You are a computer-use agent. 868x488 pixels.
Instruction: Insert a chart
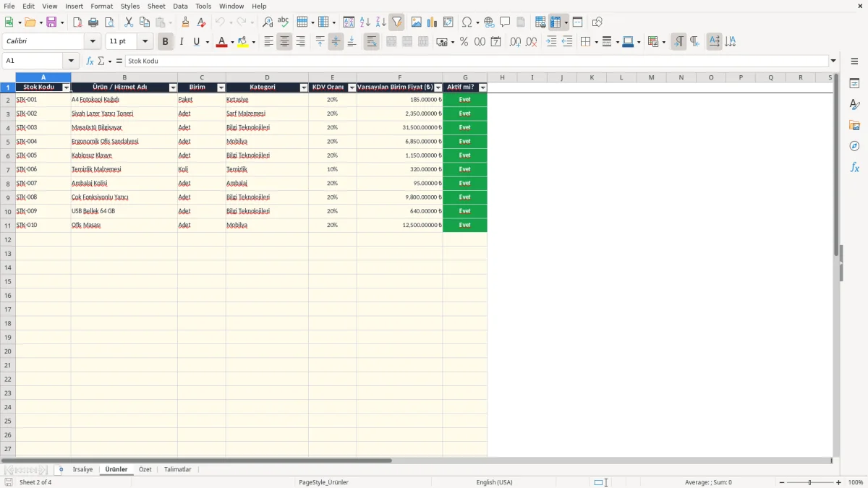point(433,22)
